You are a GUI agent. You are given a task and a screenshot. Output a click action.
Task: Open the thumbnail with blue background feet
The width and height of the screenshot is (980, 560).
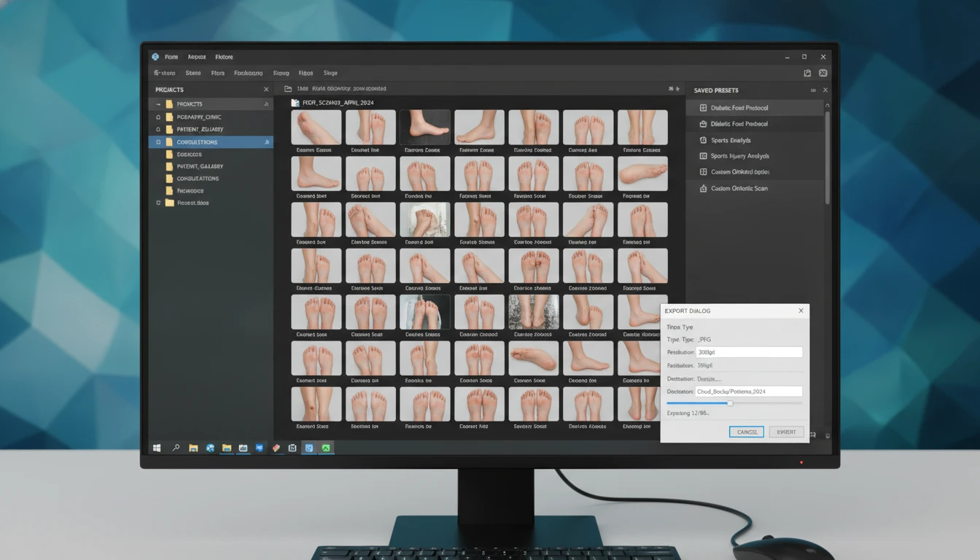click(x=425, y=312)
